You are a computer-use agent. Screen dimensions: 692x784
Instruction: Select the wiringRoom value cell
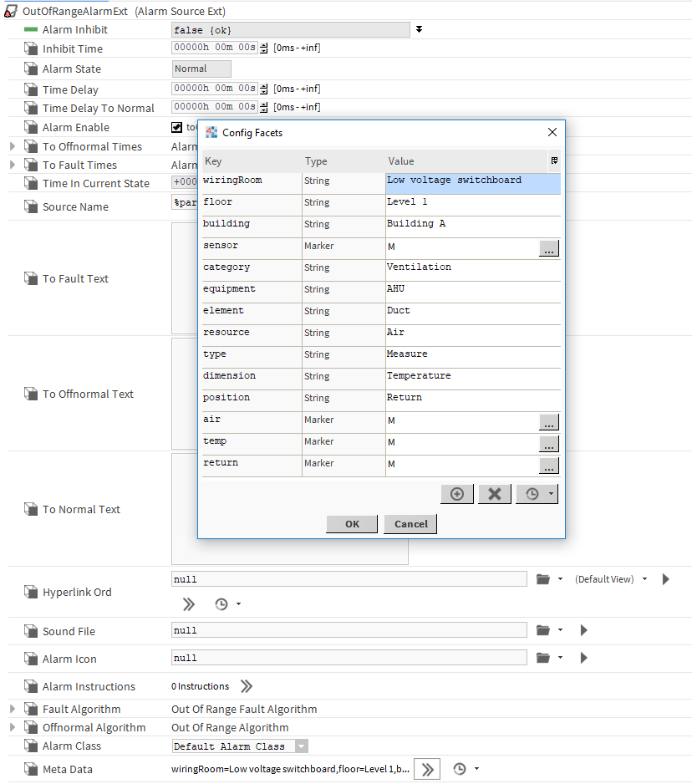click(x=472, y=181)
